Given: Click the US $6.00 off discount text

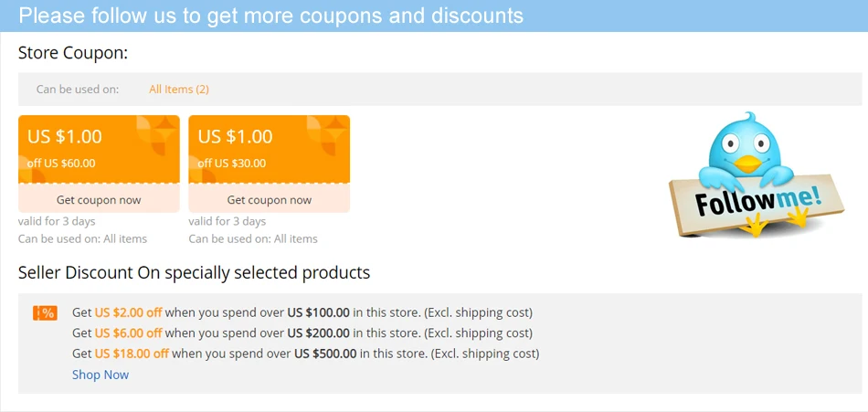Looking at the screenshot, I should point(128,333).
